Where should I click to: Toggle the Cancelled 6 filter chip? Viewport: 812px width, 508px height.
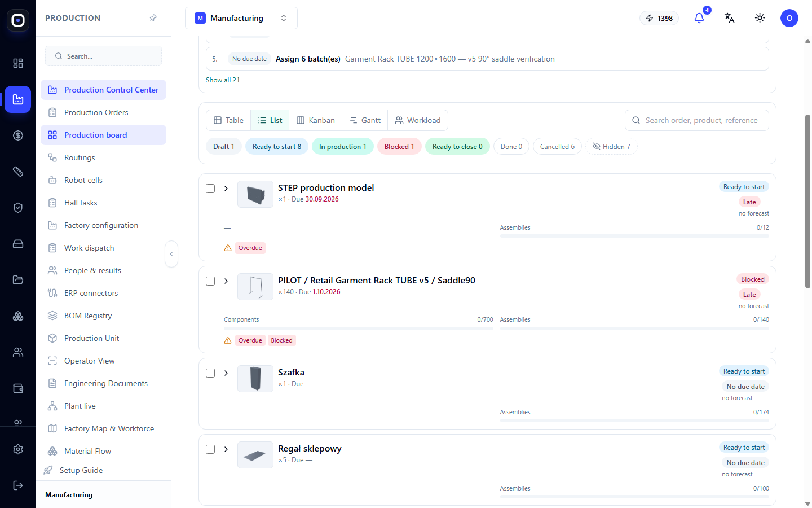557,147
